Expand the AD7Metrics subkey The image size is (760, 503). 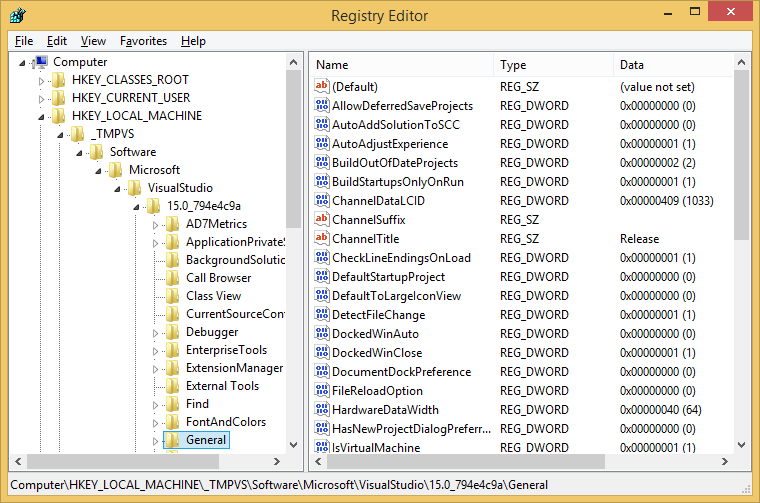(x=155, y=224)
